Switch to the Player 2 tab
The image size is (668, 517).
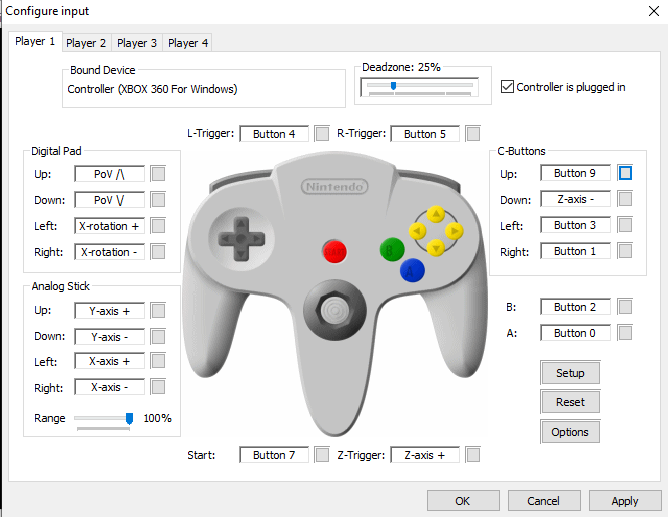click(86, 43)
